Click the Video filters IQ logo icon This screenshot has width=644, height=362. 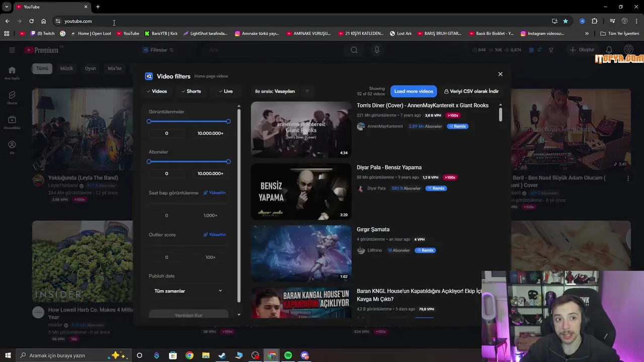click(149, 76)
